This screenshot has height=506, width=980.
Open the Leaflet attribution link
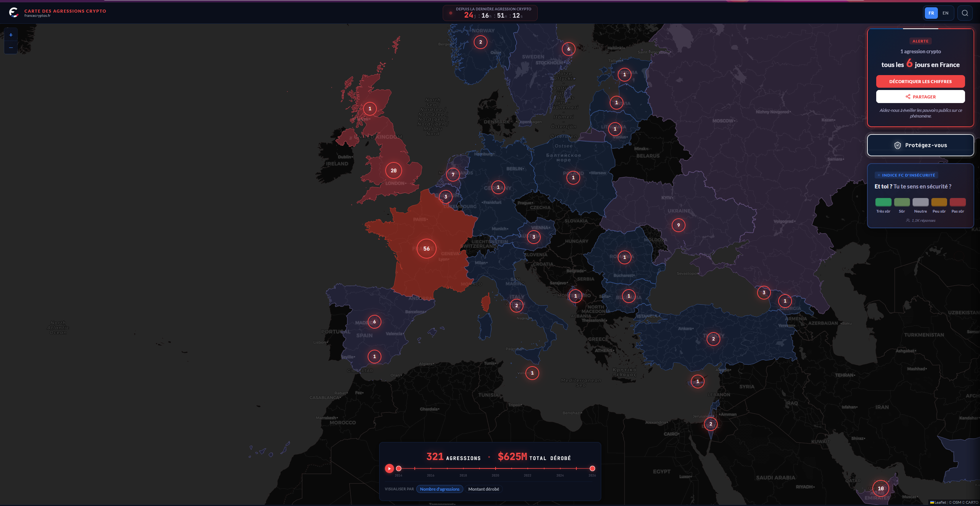[x=938, y=502]
